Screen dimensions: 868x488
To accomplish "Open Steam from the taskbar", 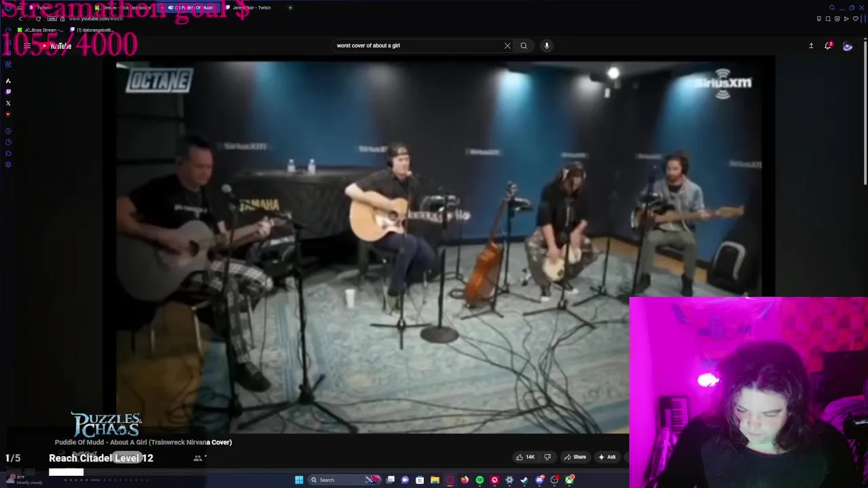I will click(524, 480).
